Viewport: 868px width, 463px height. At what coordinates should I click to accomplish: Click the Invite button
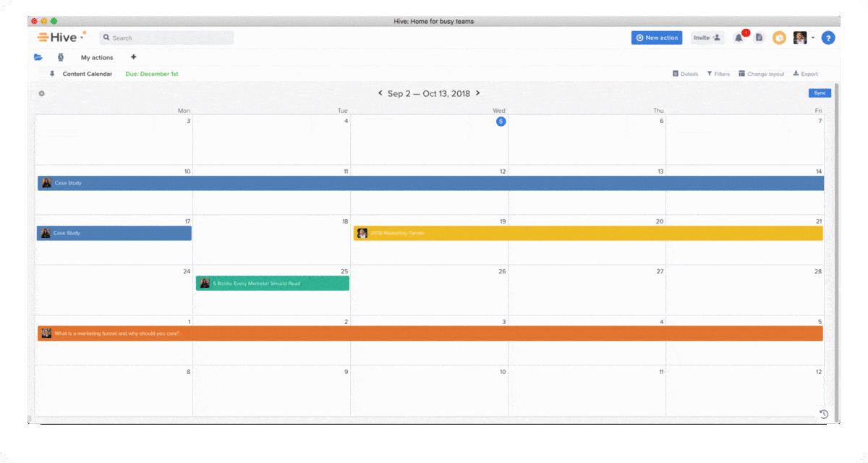click(x=707, y=38)
